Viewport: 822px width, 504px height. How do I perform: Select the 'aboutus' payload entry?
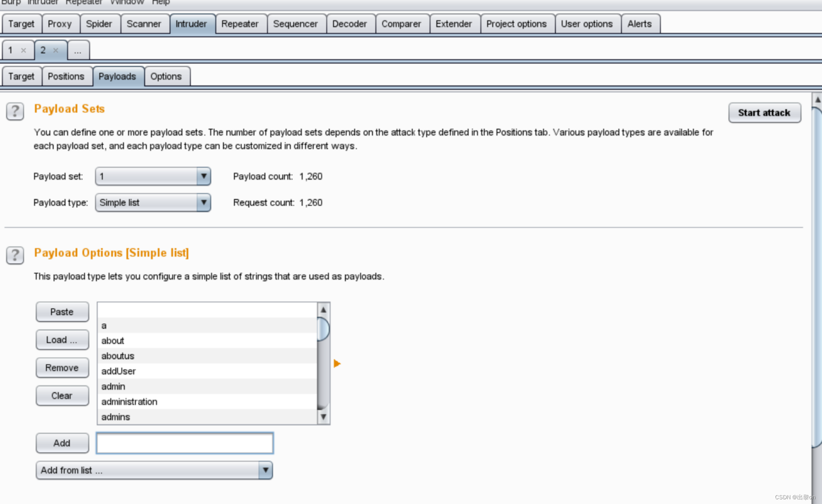[x=207, y=356]
